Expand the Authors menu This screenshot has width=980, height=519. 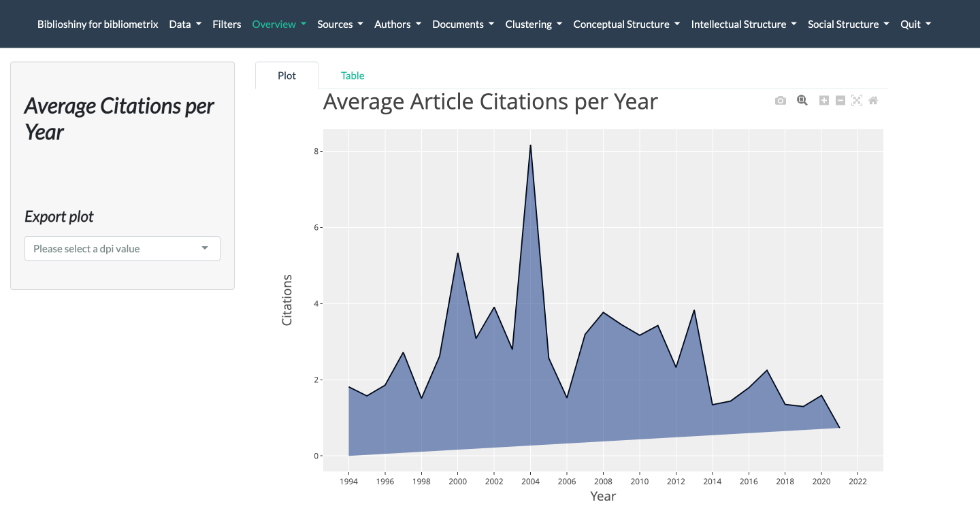tap(397, 24)
